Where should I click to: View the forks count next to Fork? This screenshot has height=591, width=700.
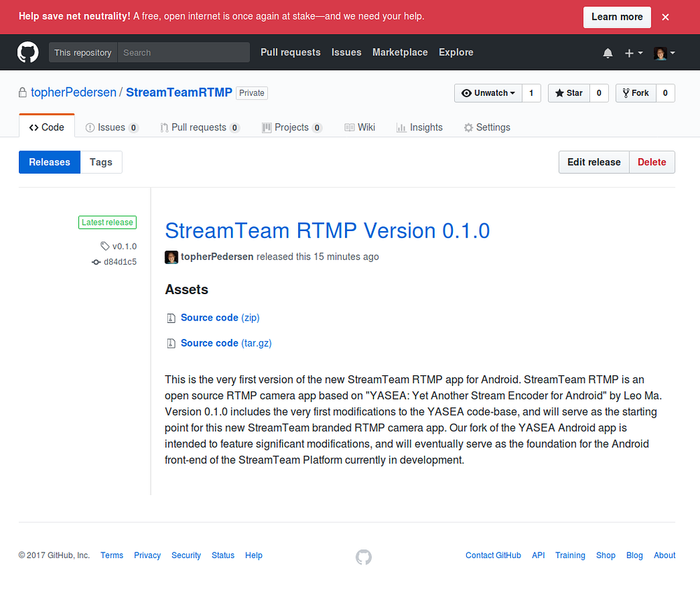coord(665,93)
